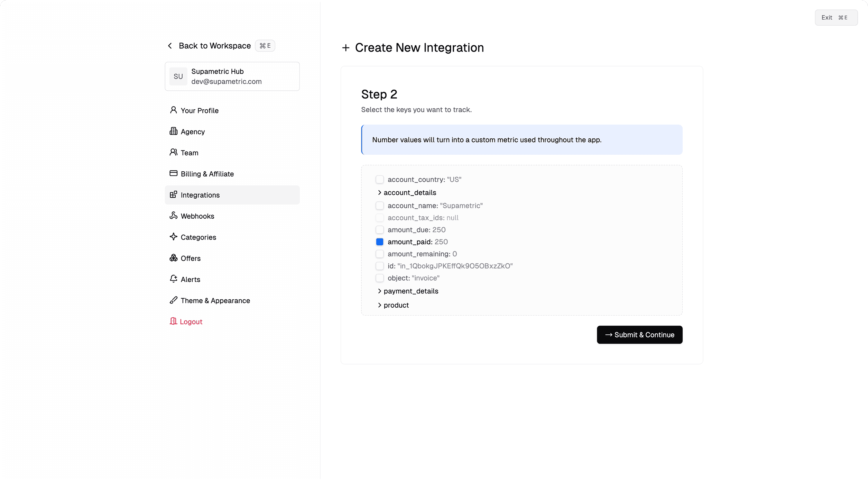Select the Supametric Hub account card
Screen dimensions: 868x481
point(232,76)
